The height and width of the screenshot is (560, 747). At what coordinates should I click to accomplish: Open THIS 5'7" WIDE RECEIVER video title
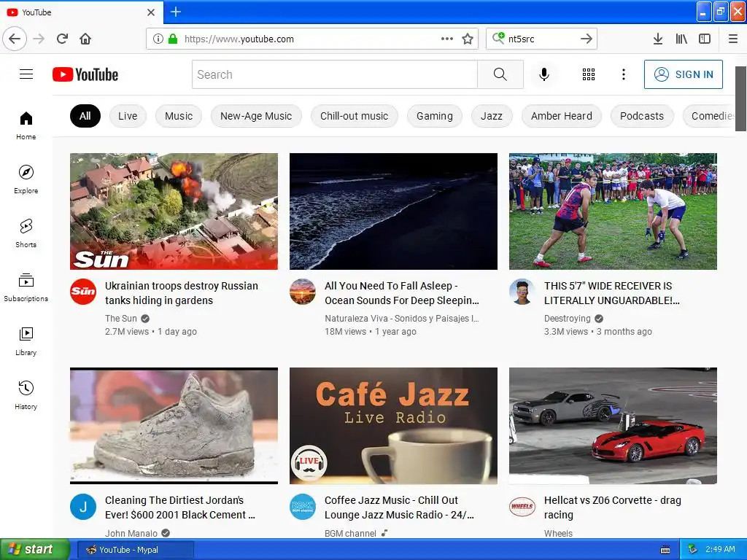[x=612, y=293]
